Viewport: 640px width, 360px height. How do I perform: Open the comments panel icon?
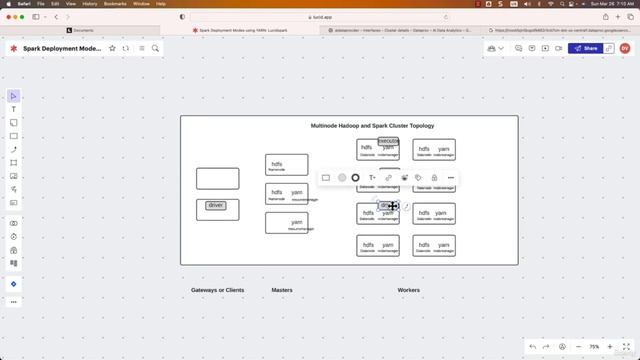pyautogui.click(x=518, y=48)
